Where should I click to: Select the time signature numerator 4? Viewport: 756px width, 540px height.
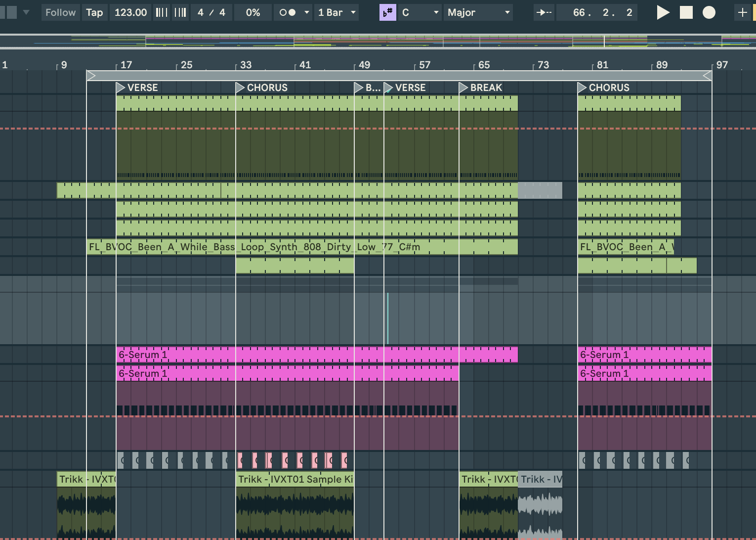click(201, 12)
